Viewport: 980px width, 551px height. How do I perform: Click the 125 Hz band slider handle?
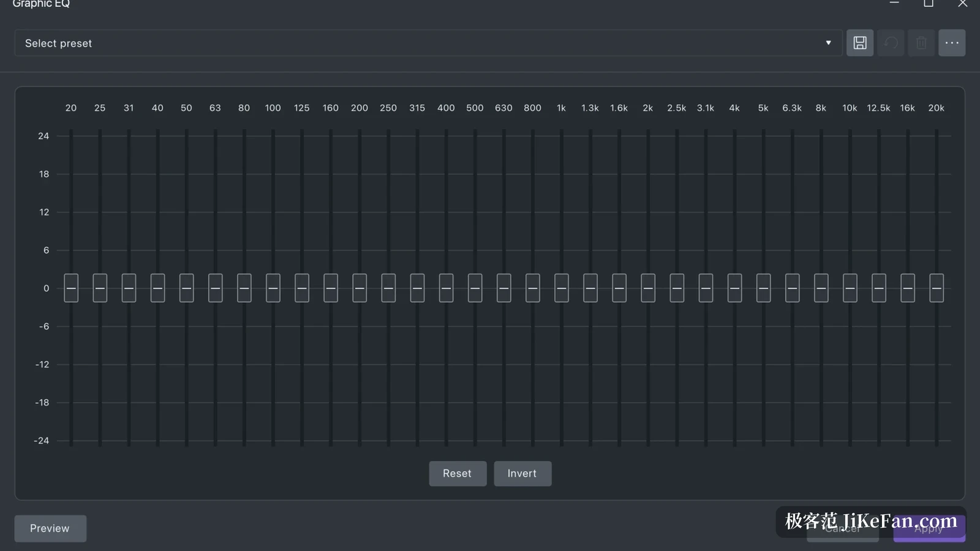coord(302,288)
